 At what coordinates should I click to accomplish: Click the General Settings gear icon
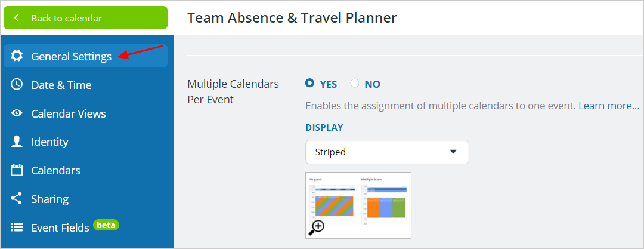(x=17, y=56)
